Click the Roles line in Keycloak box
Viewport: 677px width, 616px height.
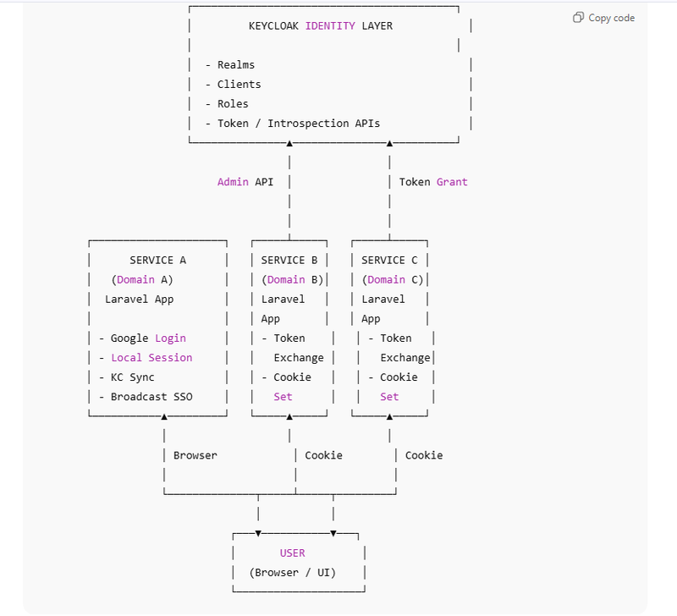233,104
